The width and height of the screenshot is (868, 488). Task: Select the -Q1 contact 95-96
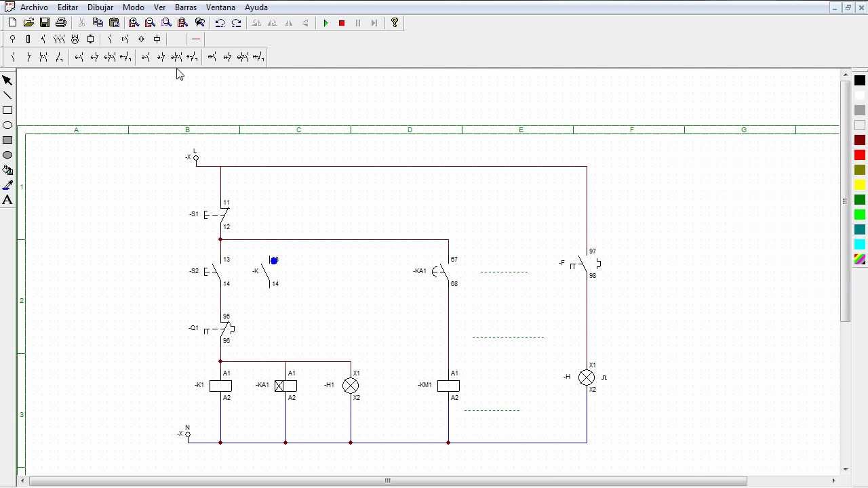coord(220,329)
